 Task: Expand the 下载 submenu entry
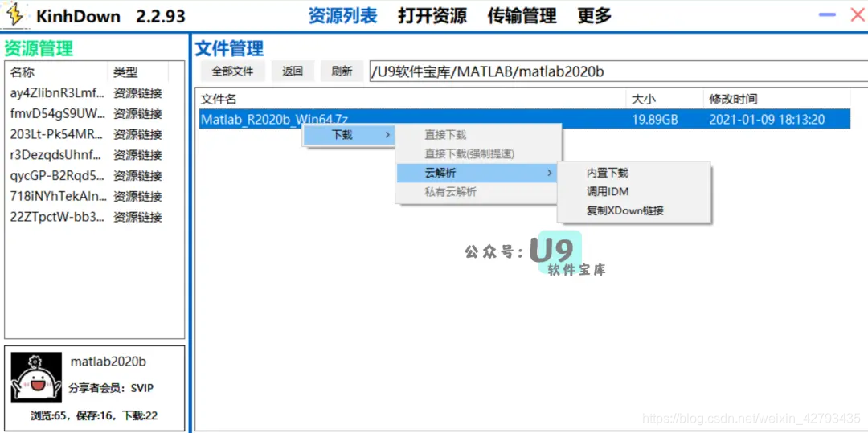click(349, 134)
